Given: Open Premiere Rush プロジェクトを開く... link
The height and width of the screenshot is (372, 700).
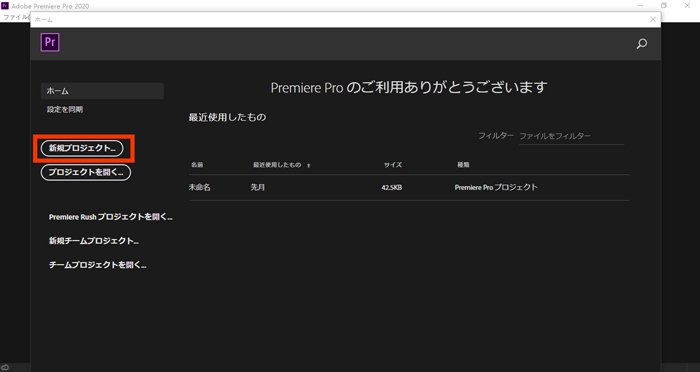Looking at the screenshot, I should click(x=110, y=217).
